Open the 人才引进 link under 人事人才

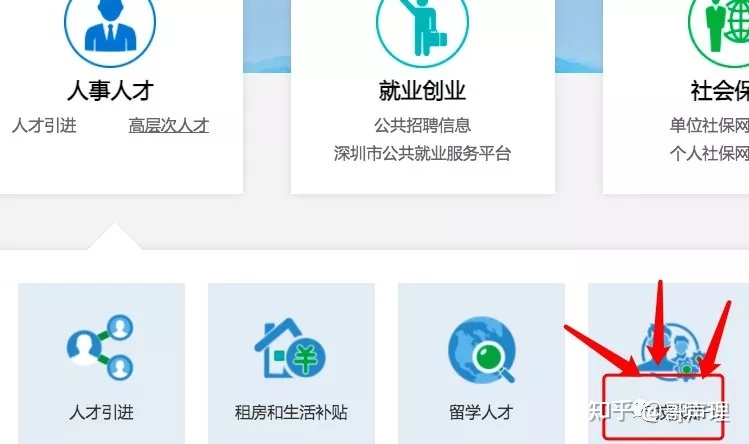tap(44, 126)
